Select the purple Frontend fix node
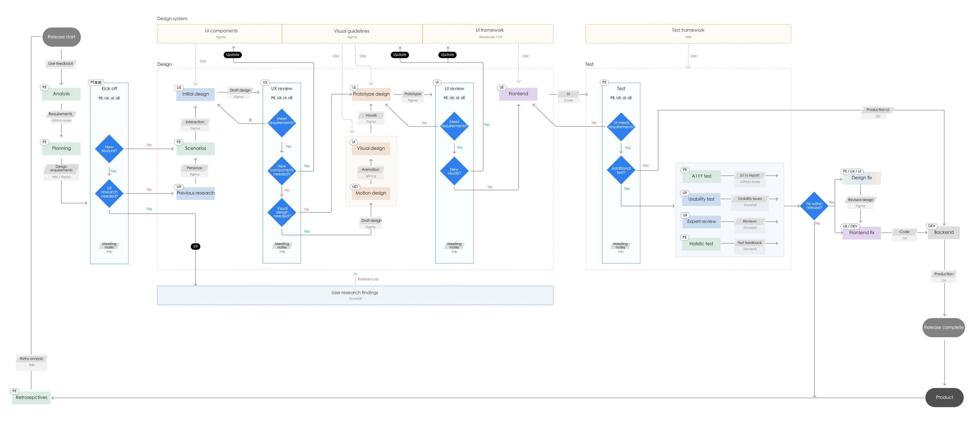This screenshot has width=980, height=426. click(x=861, y=232)
